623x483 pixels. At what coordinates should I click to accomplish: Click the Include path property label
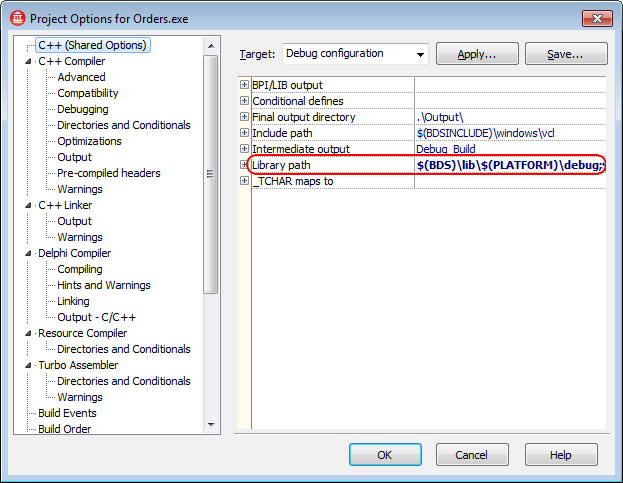(x=282, y=133)
